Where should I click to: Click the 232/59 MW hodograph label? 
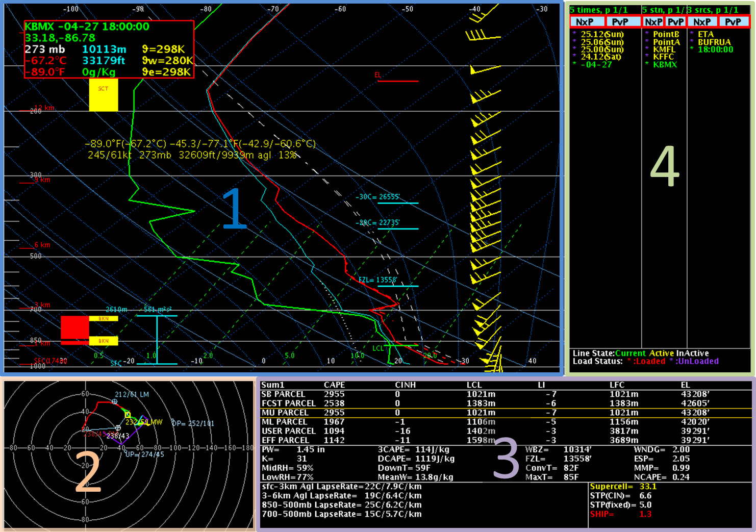[144, 422]
